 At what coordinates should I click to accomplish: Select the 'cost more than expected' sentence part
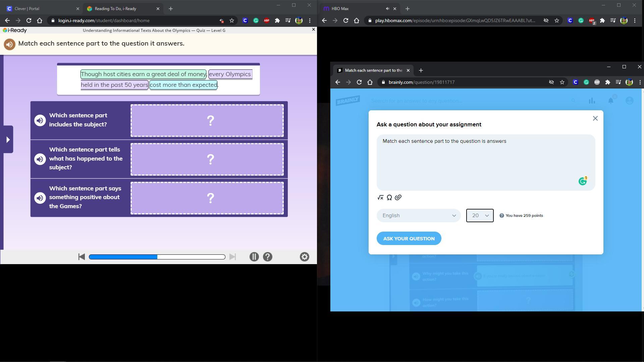pos(183,85)
